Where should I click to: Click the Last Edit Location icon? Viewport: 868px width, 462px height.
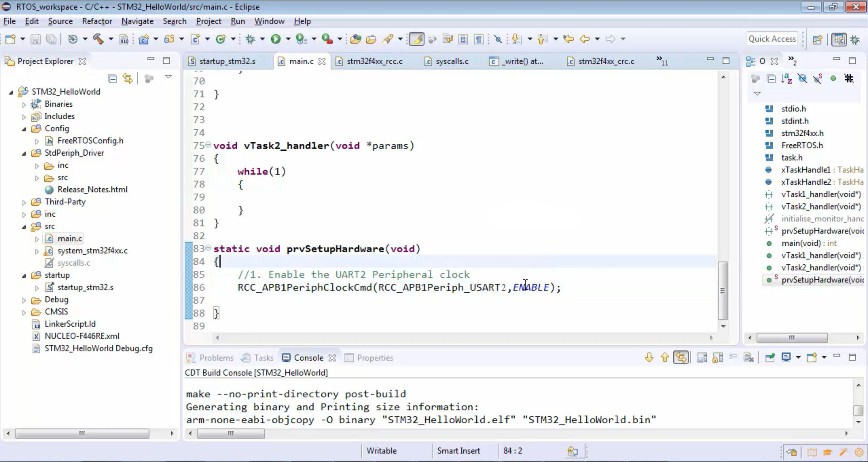tap(568, 39)
